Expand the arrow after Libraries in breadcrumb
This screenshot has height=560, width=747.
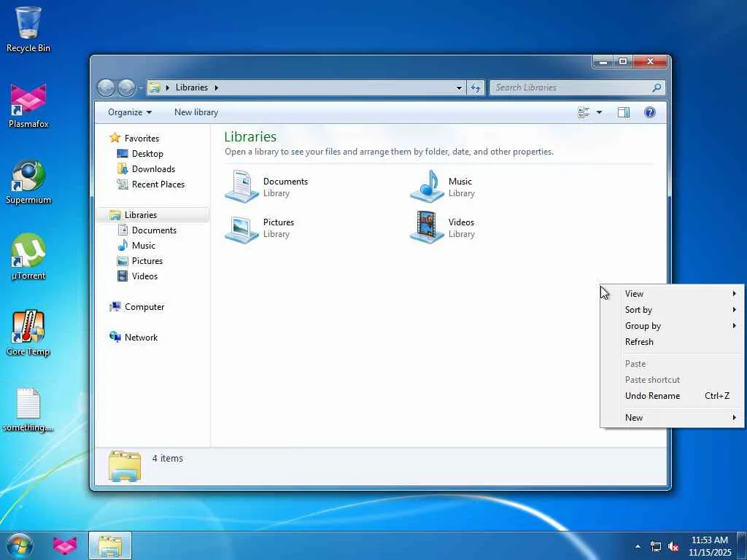tap(216, 87)
